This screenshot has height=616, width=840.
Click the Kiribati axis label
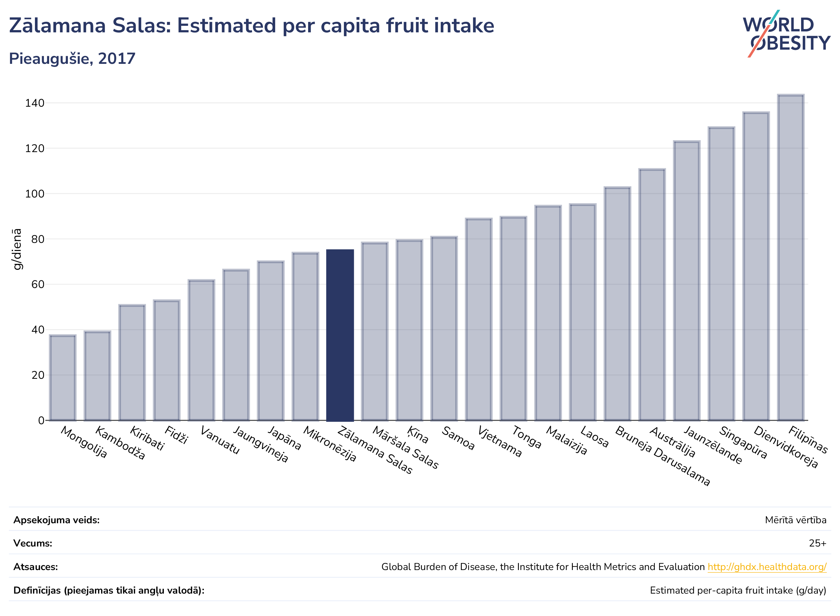(147, 438)
